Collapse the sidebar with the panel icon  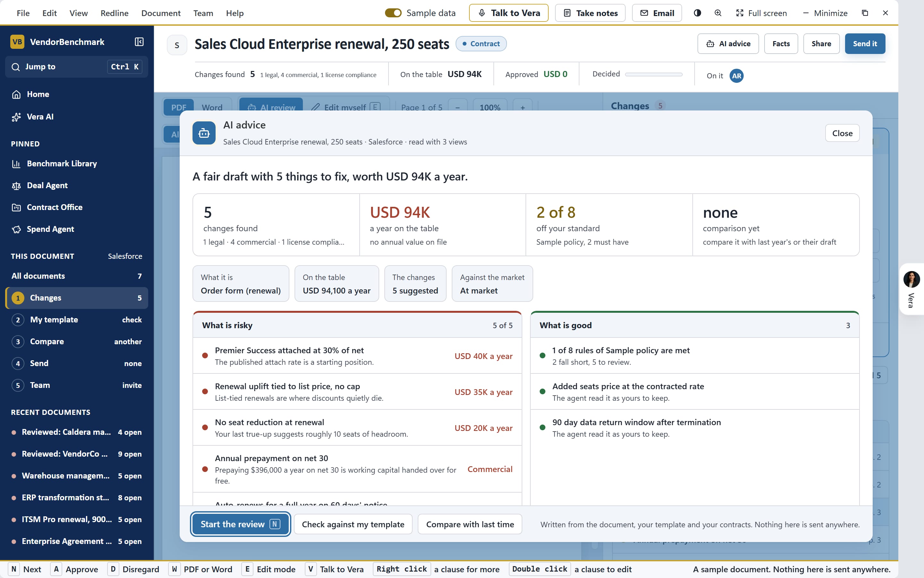[139, 42]
